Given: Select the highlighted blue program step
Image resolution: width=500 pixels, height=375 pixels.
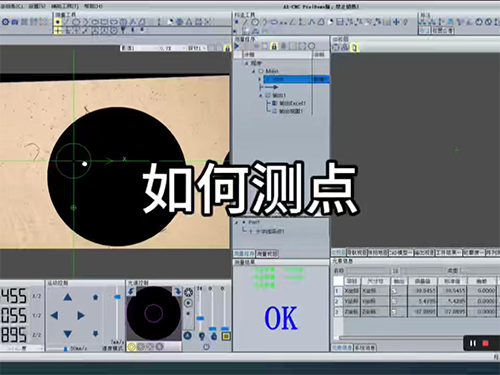Looking at the screenshot, I should click(296, 79).
